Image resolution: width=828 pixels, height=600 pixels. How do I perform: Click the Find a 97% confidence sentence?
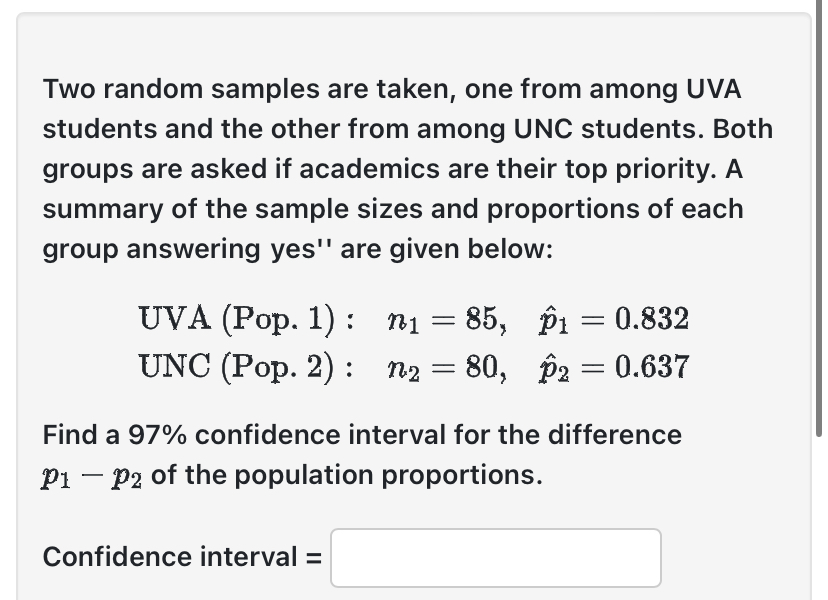(x=360, y=454)
